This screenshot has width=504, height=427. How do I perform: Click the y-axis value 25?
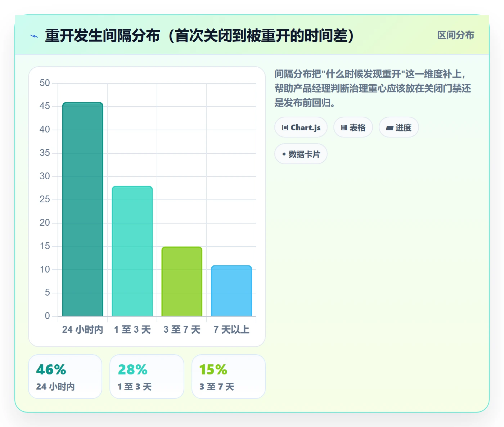(45, 199)
